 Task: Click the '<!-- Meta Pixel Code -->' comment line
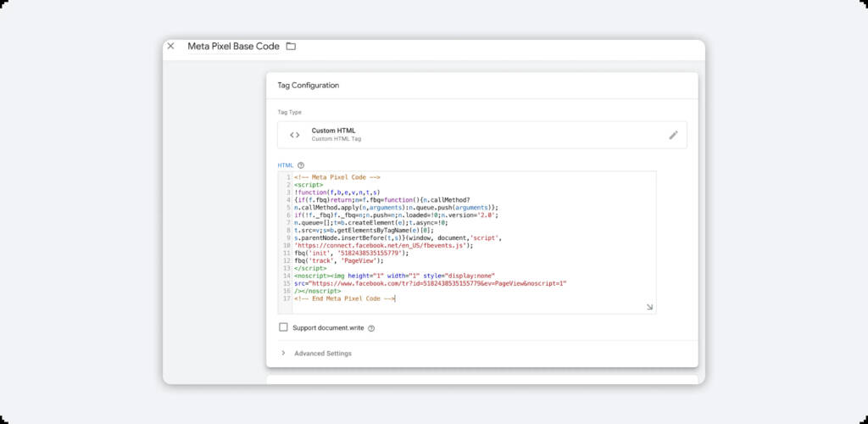[337, 177]
